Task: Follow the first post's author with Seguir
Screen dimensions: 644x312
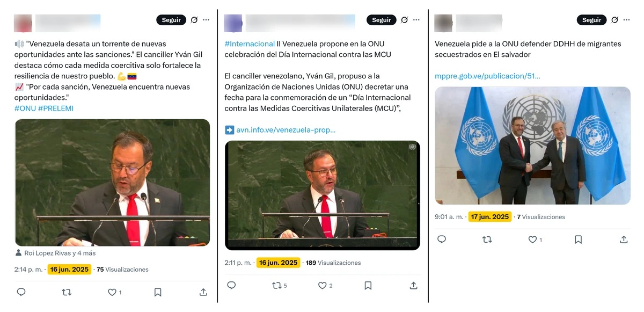Action: click(171, 20)
